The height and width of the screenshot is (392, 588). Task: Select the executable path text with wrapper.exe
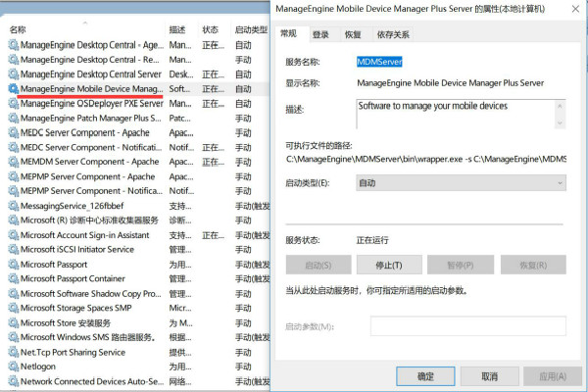(426, 159)
